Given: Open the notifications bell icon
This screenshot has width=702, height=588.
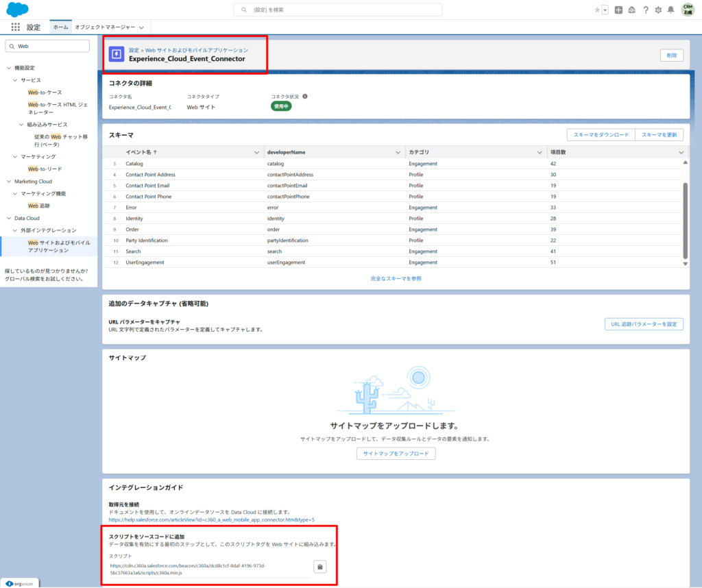Looking at the screenshot, I should click(x=670, y=10).
